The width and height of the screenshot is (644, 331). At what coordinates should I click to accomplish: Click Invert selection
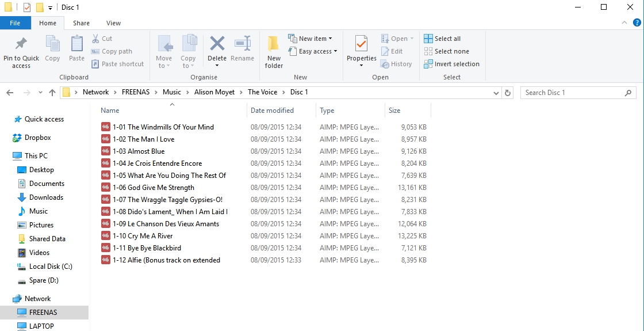451,64
